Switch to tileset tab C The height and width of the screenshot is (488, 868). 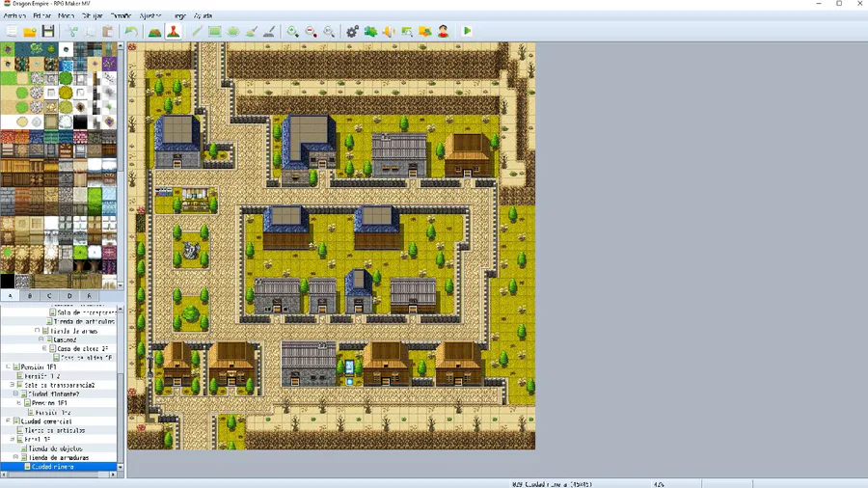pyautogui.click(x=49, y=296)
